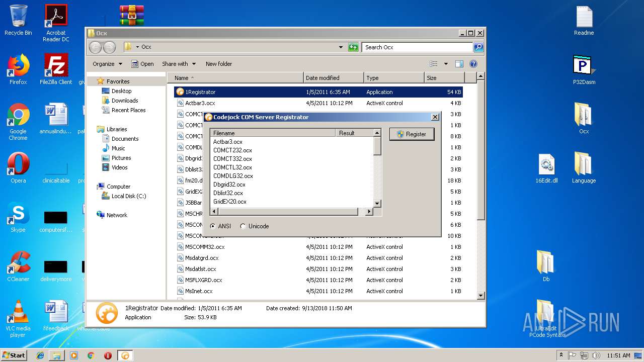Select COMCT232.ocx in Registrator file list
The image size is (644, 362).
(x=232, y=150)
